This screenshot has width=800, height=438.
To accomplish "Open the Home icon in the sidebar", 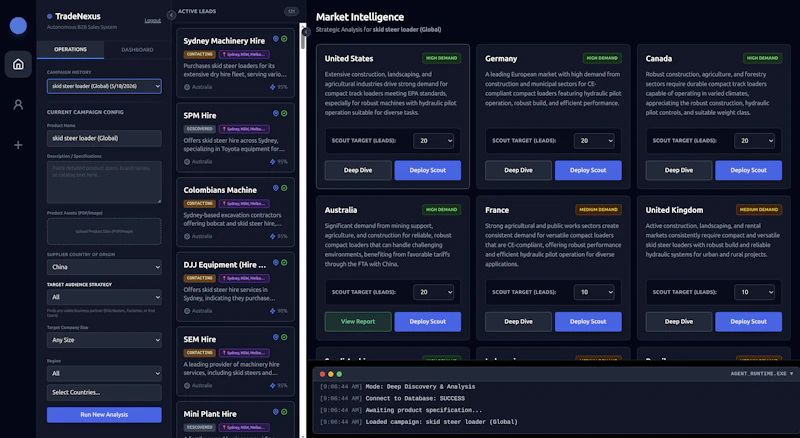I will [18, 64].
